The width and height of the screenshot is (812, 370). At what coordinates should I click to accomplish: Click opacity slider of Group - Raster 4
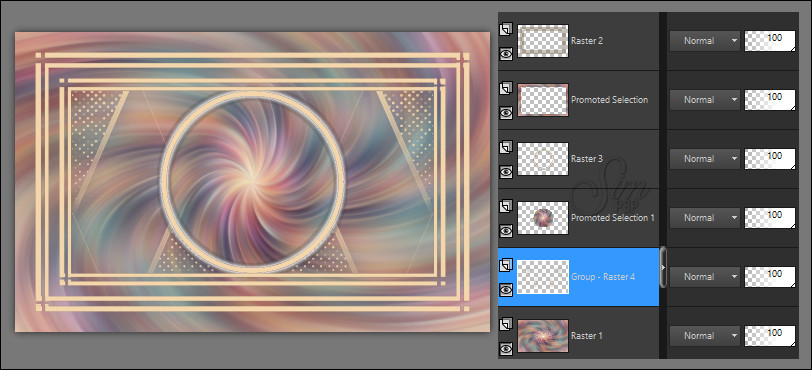tap(770, 277)
